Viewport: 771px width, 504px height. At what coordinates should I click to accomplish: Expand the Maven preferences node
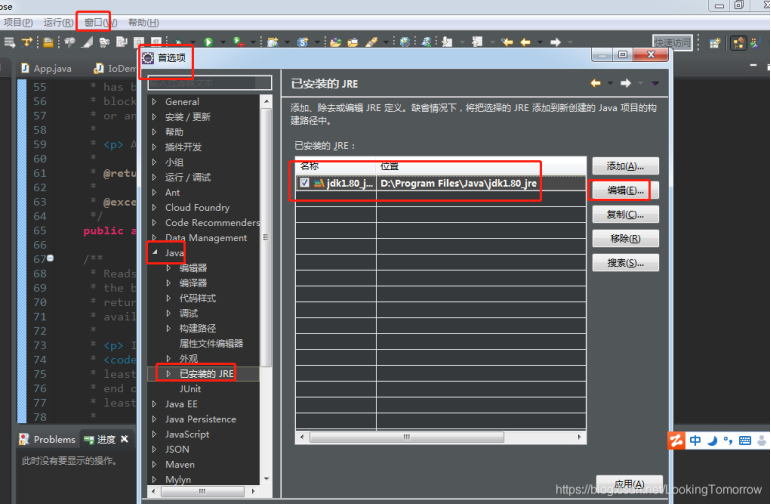pos(154,465)
